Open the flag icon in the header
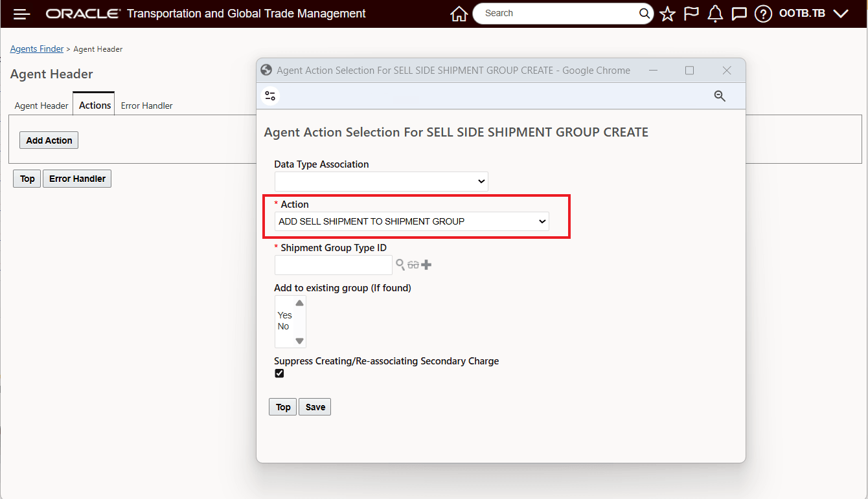The image size is (868, 499). click(691, 13)
